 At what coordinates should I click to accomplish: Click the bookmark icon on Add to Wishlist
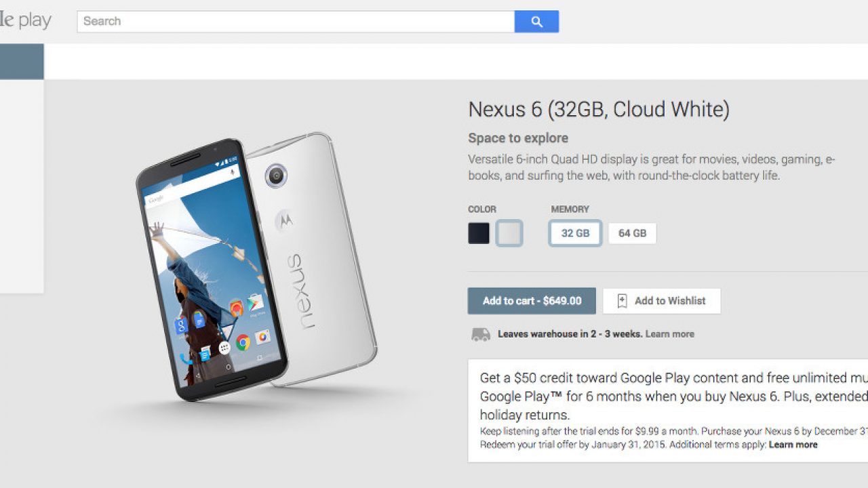622,302
